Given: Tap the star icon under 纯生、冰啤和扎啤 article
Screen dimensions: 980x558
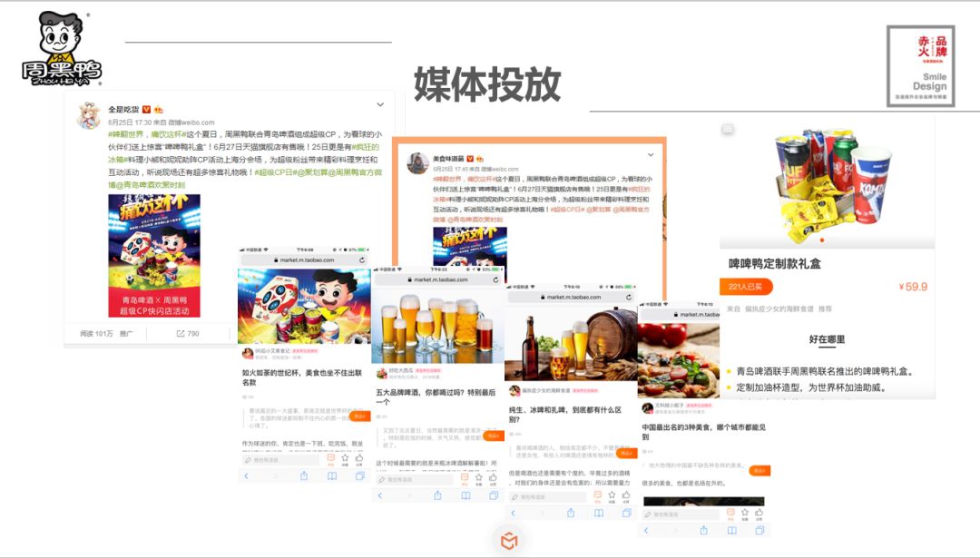Looking at the screenshot, I should coord(612,495).
